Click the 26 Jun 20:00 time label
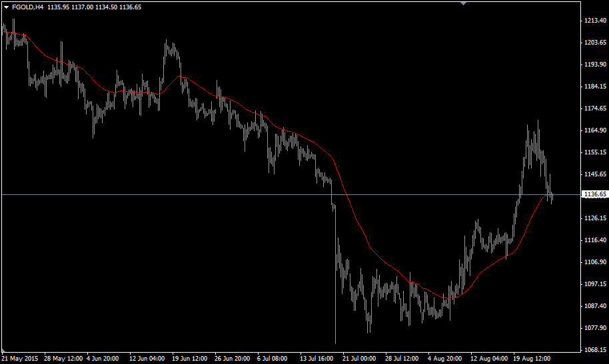The width and height of the screenshot is (609, 364). [233, 359]
